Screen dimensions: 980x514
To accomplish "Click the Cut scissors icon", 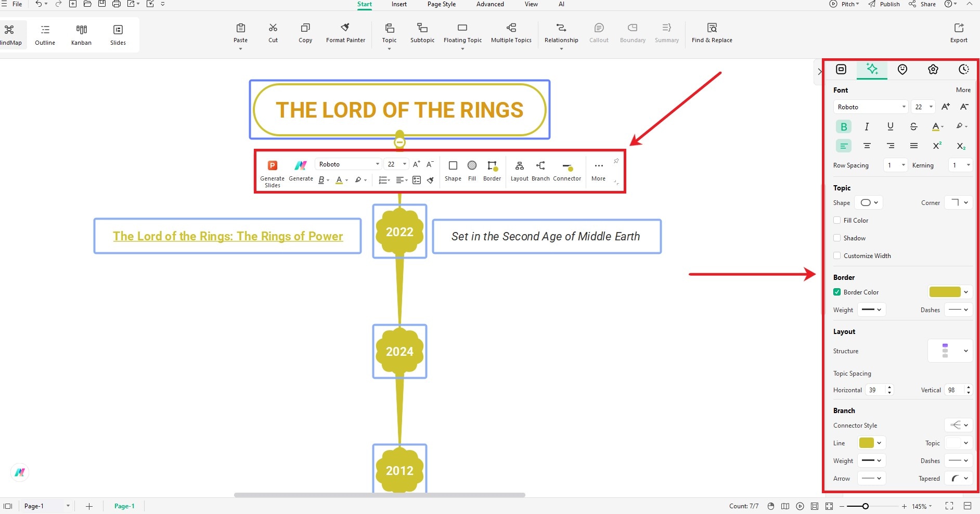I will tap(273, 28).
